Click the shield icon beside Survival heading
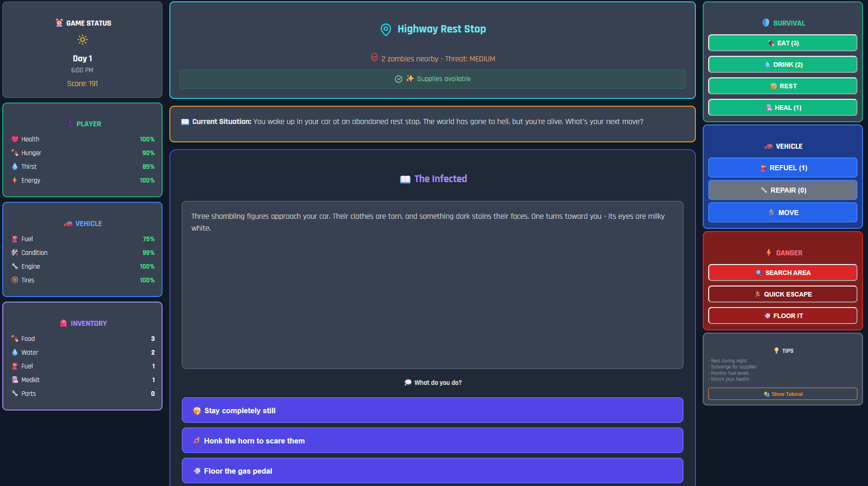Viewport: 868px width, 486px height. [x=765, y=23]
